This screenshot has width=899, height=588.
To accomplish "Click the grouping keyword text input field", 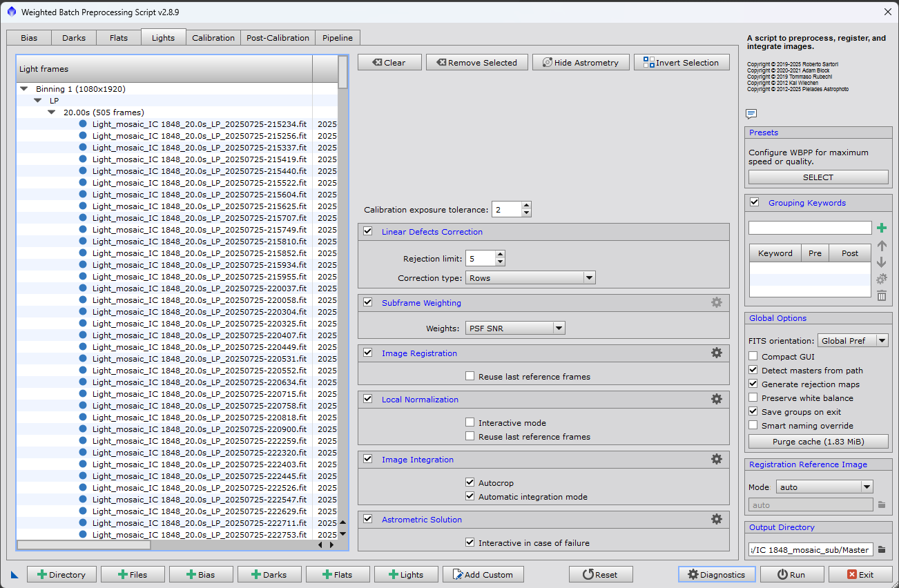I will click(809, 228).
